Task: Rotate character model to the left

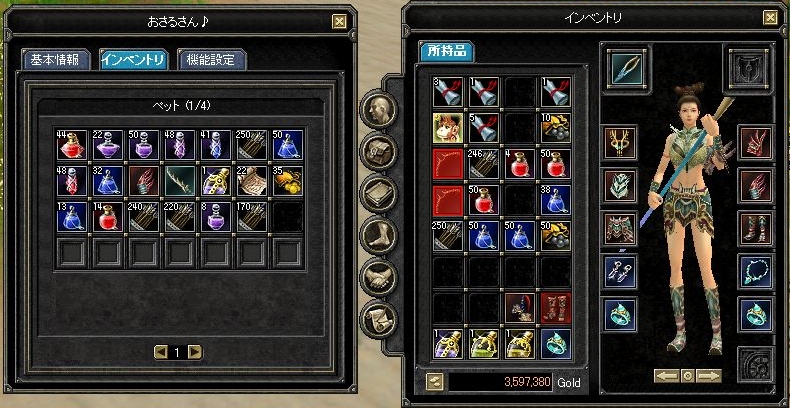Action: point(667,376)
